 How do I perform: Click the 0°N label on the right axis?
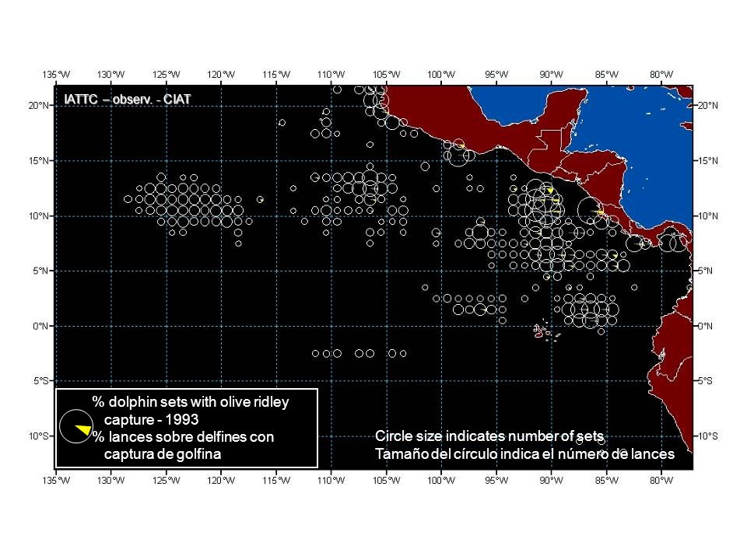pyautogui.click(x=705, y=326)
